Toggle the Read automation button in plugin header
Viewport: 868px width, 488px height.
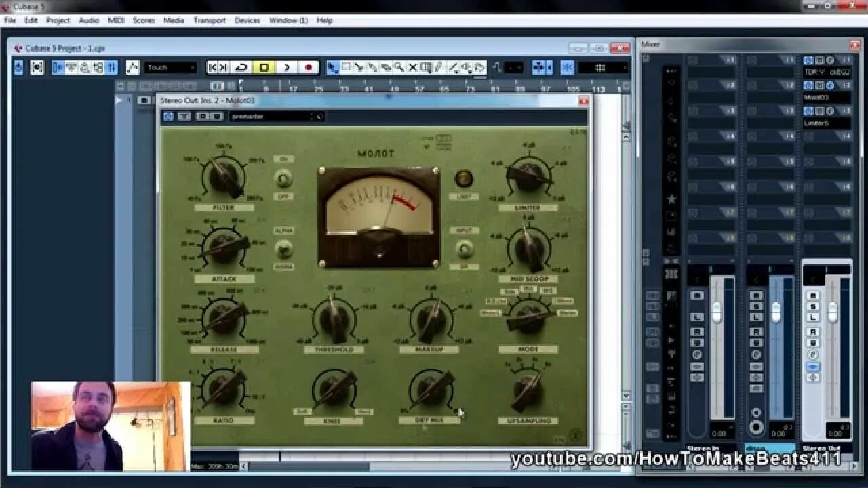pyautogui.click(x=202, y=117)
